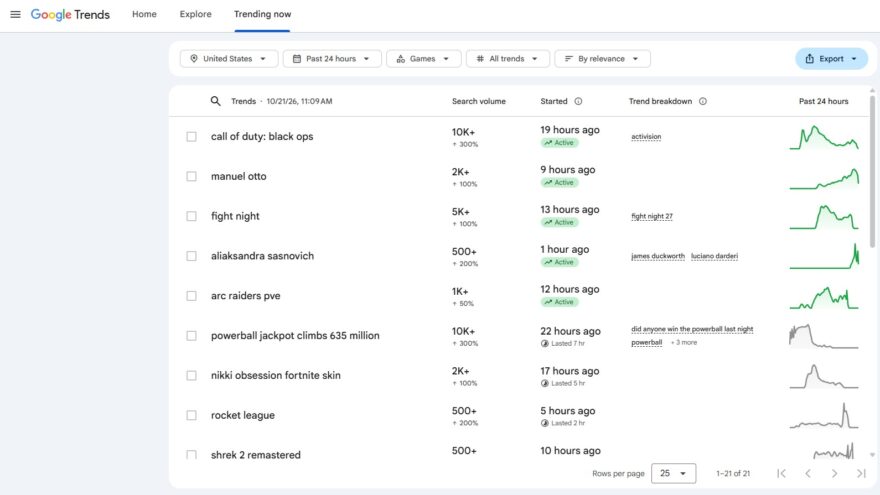The width and height of the screenshot is (880, 495).
Task: Go to previous page arrow
Action: [x=808, y=473]
